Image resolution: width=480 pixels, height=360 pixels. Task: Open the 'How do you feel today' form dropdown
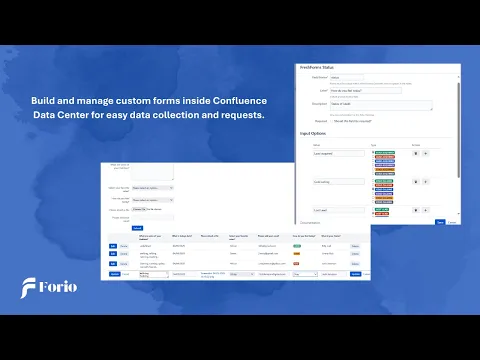(153, 200)
